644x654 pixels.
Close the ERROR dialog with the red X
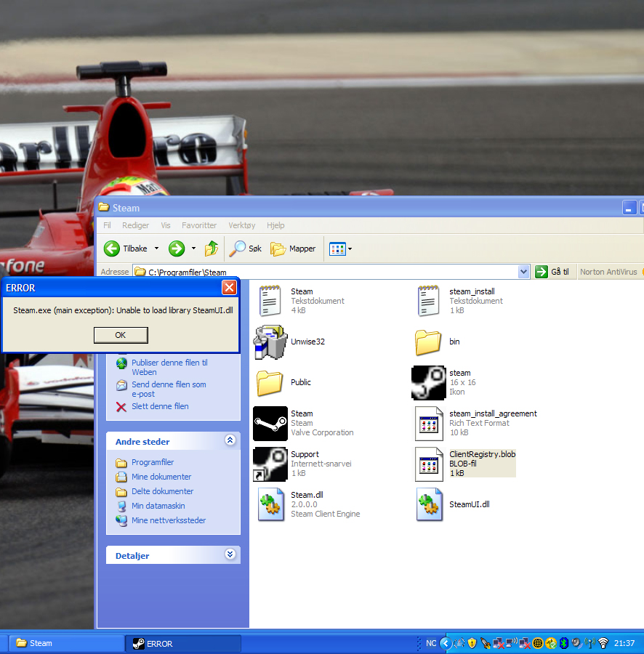pos(229,287)
